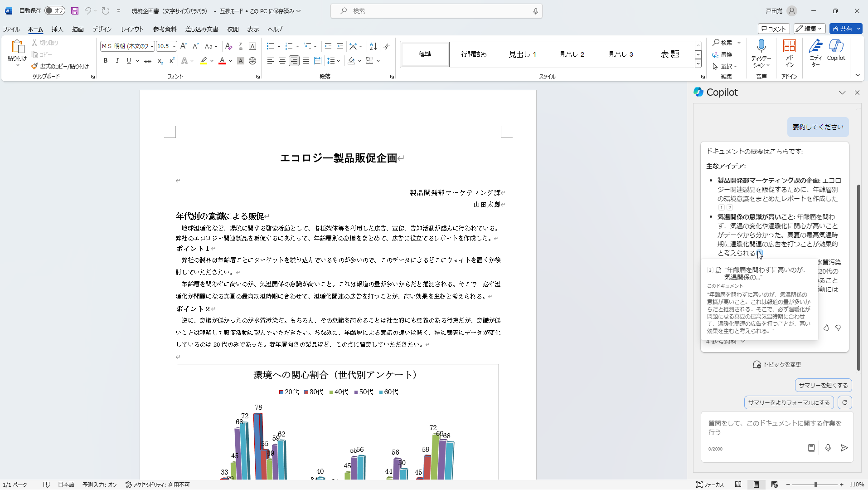Click トピックを変更 button
868x490 pixels.
pyautogui.click(x=777, y=364)
